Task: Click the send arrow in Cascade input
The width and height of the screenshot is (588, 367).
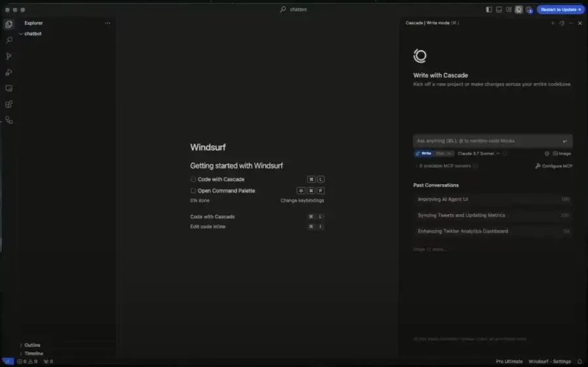Action: pos(564,141)
